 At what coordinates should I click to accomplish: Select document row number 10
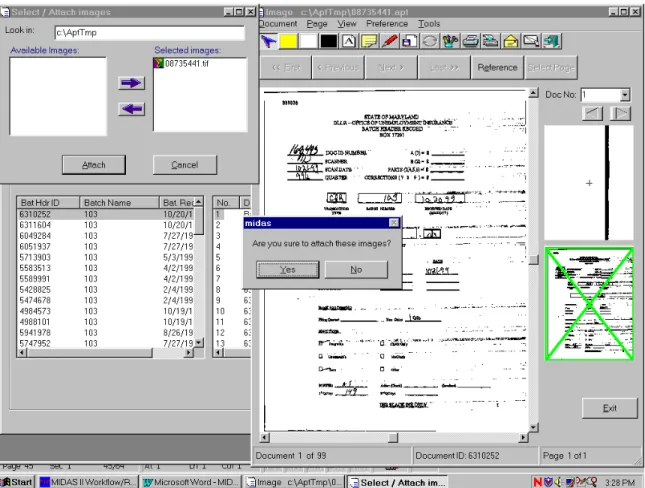point(231,311)
